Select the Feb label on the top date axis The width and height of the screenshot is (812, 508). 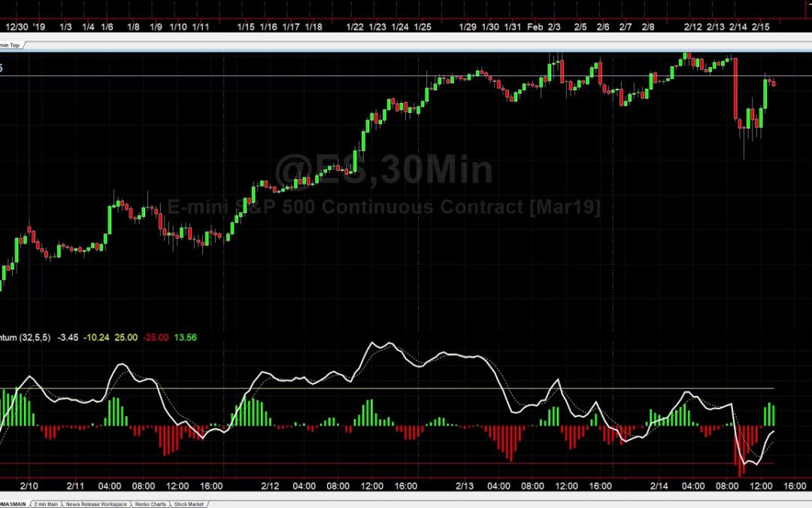click(535, 27)
